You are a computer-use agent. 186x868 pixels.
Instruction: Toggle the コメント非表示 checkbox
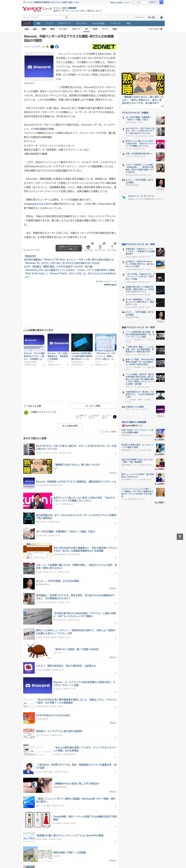click(102, 432)
